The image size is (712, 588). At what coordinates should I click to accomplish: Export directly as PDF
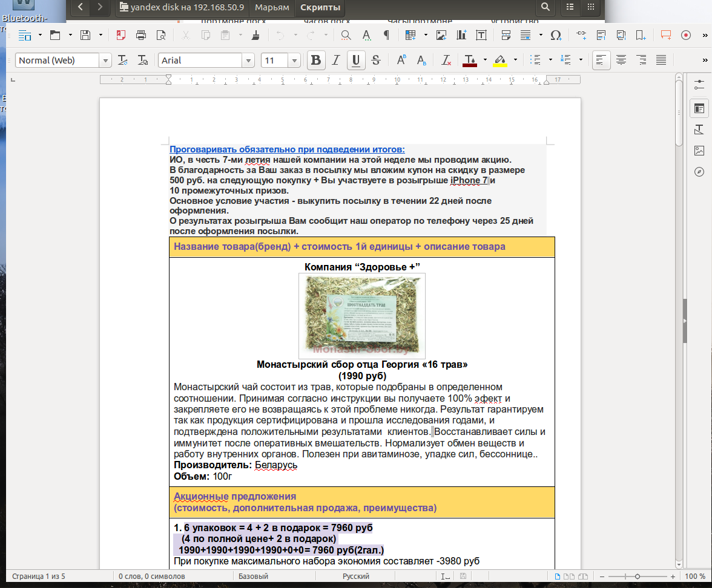[121, 35]
